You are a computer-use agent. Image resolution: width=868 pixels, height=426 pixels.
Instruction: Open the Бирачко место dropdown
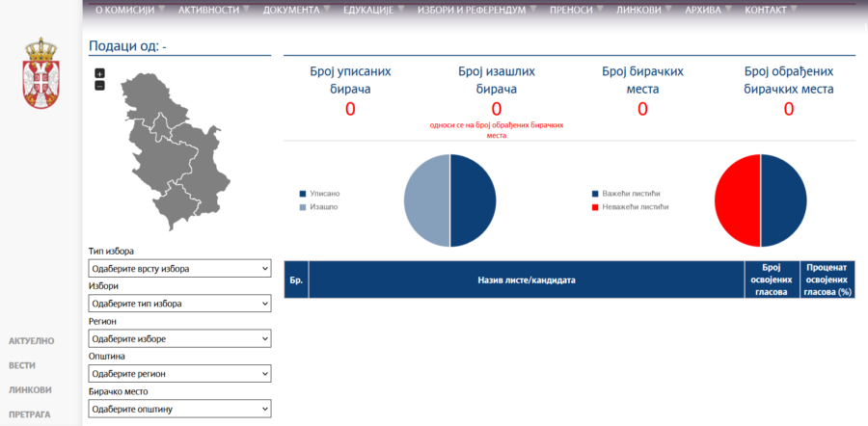pos(179,410)
